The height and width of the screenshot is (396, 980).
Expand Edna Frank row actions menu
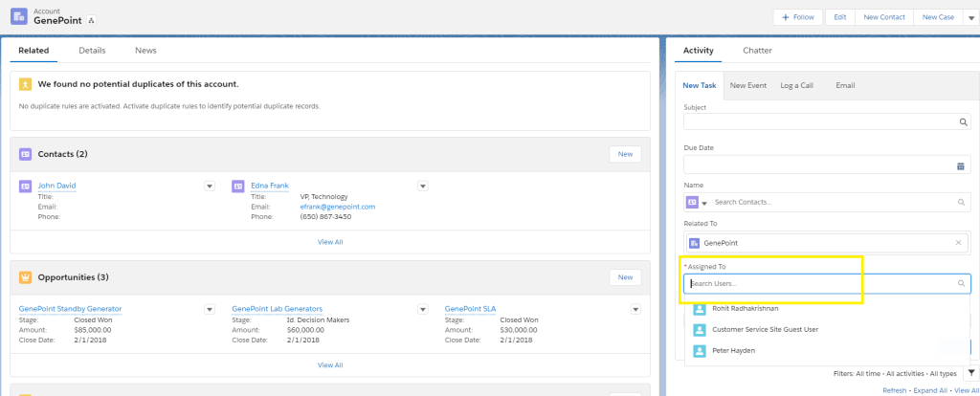click(422, 187)
